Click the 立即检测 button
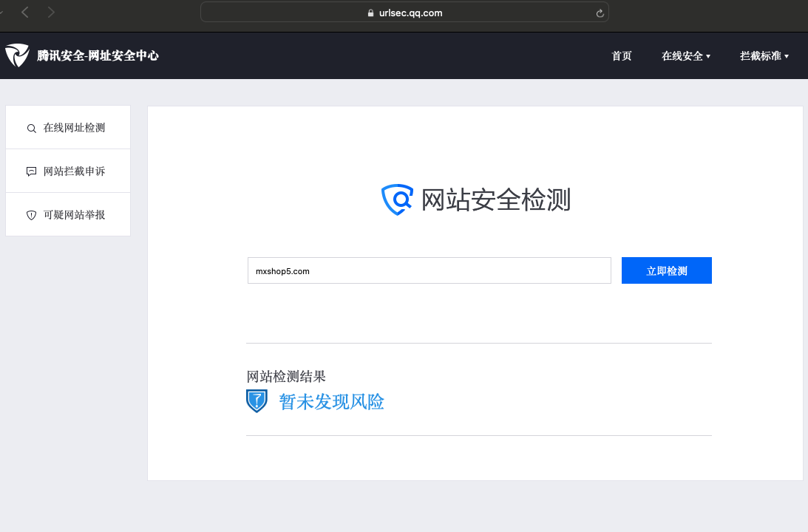The image size is (808, 532). (x=666, y=270)
